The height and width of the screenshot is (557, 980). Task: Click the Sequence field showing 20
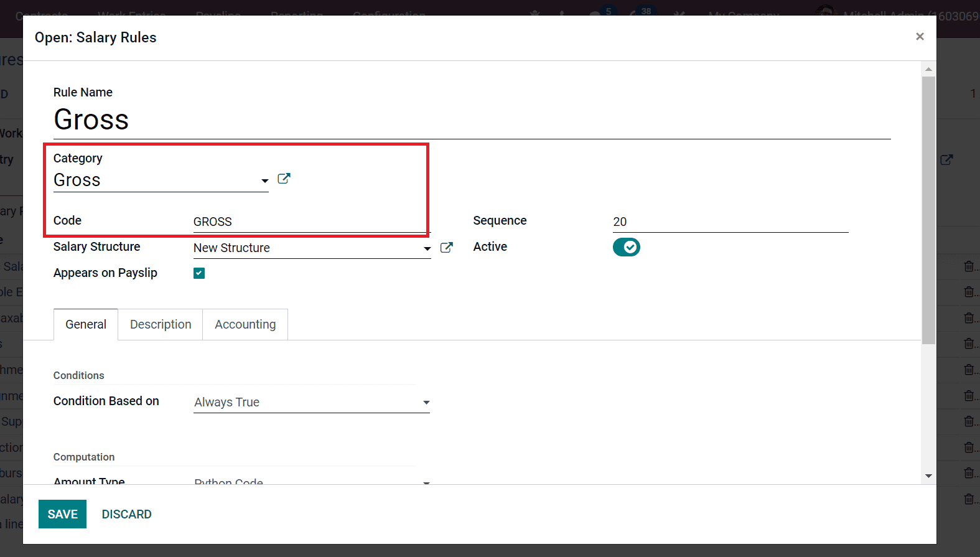[x=730, y=222]
